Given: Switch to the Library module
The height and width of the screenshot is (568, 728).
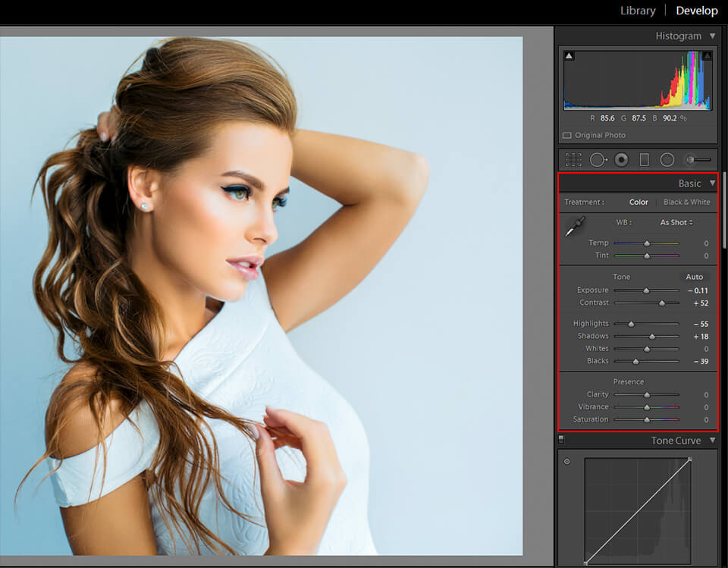Looking at the screenshot, I should point(638,11).
